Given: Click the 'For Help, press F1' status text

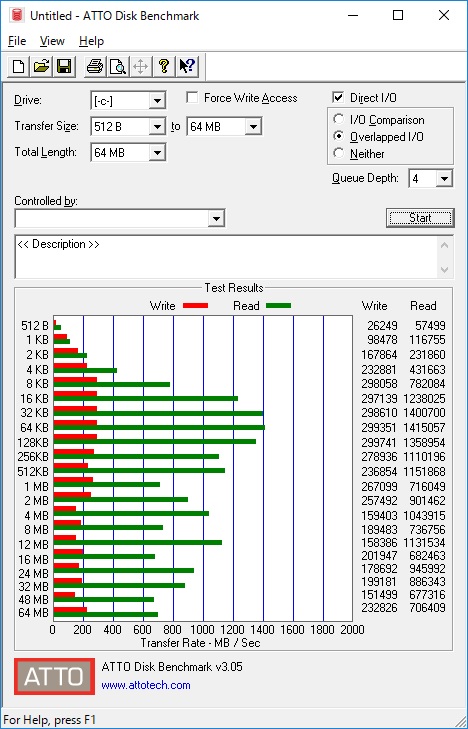Looking at the screenshot, I should pyautogui.click(x=49, y=720).
